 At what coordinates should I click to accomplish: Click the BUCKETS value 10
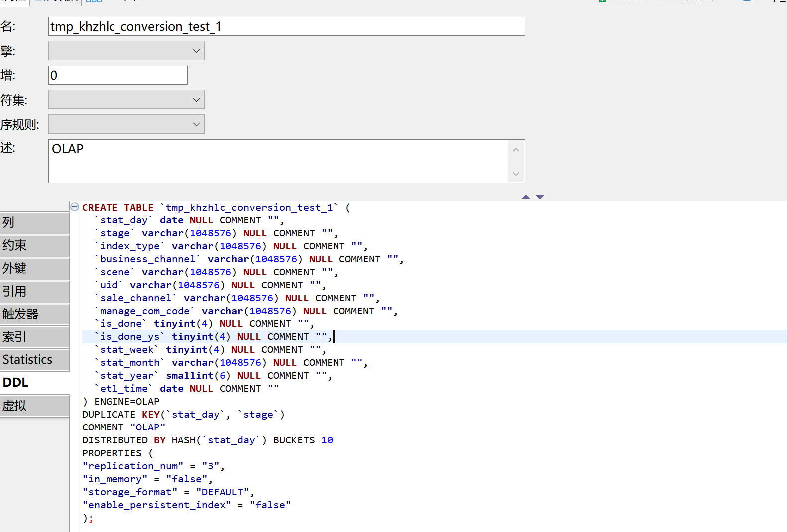(327, 440)
